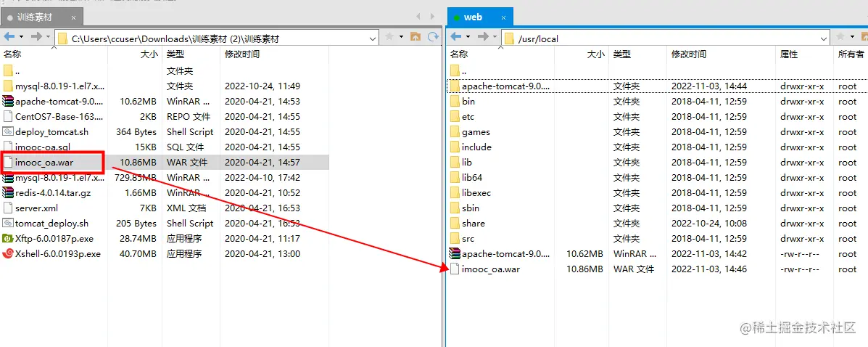The height and width of the screenshot is (347, 868).
Task: Open local pane bookmark star
Action: 389,36
